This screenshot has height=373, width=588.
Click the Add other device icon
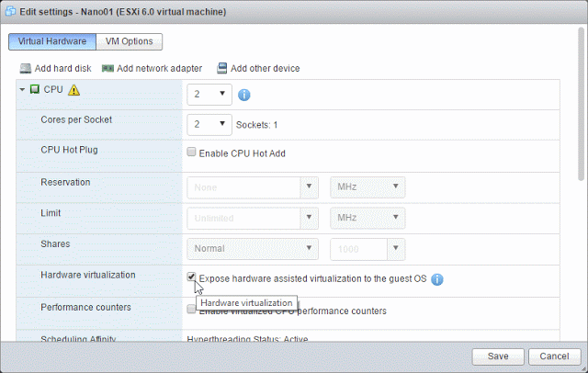click(222, 68)
